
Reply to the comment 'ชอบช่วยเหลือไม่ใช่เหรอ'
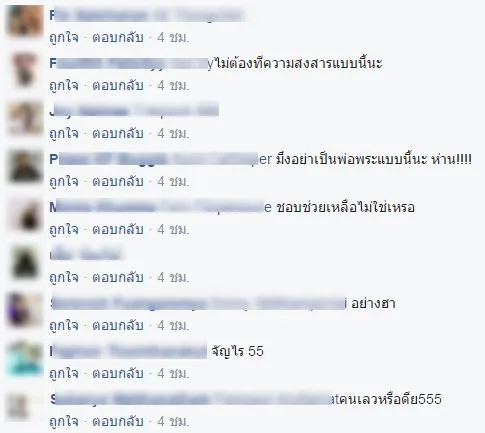(118, 229)
